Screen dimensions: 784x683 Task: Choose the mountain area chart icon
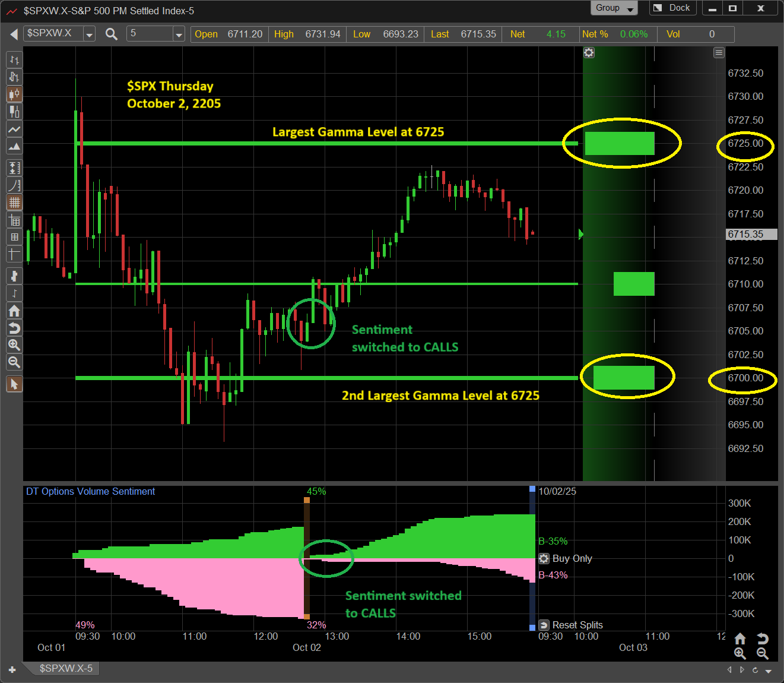tap(14, 147)
